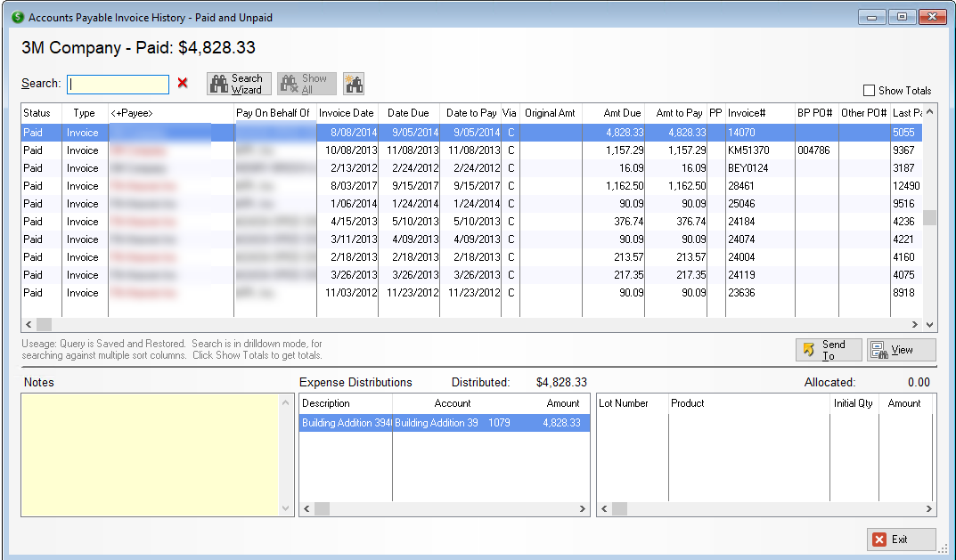Sort by Original Amt column header
The height and width of the screenshot is (560, 956).
(551, 113)
